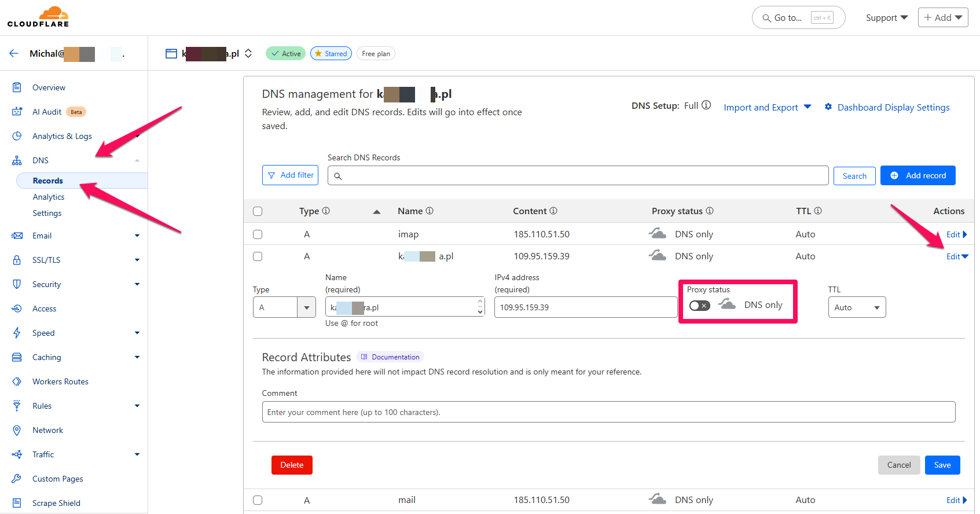The width and height of the screenshot is (980, 514).
Task: Go back using the left arrow icon
Action: pos(14,53)
